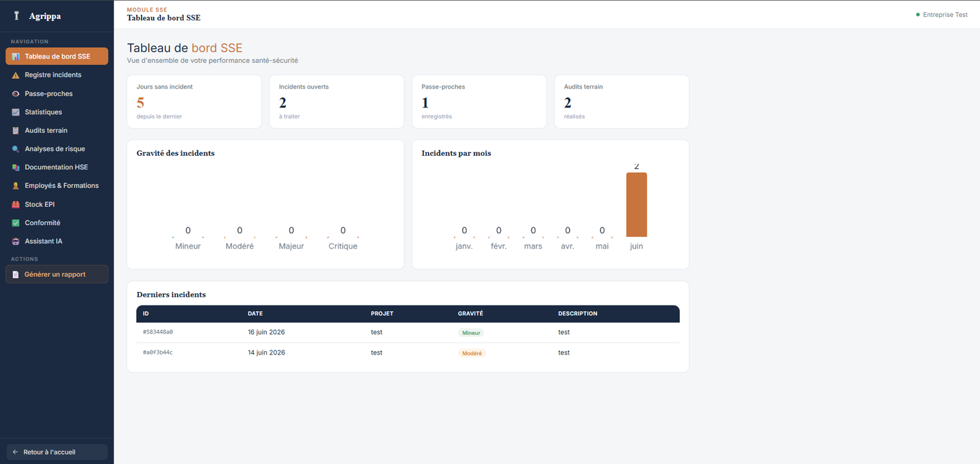Click the Agrippa logo icon
The width and height of the screenshot is (980, 464).
(16, 16)
